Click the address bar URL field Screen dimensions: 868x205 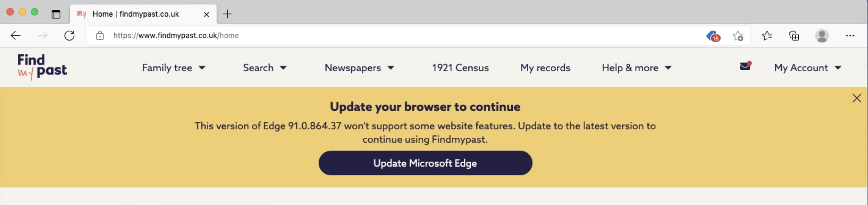pos(327,36)
